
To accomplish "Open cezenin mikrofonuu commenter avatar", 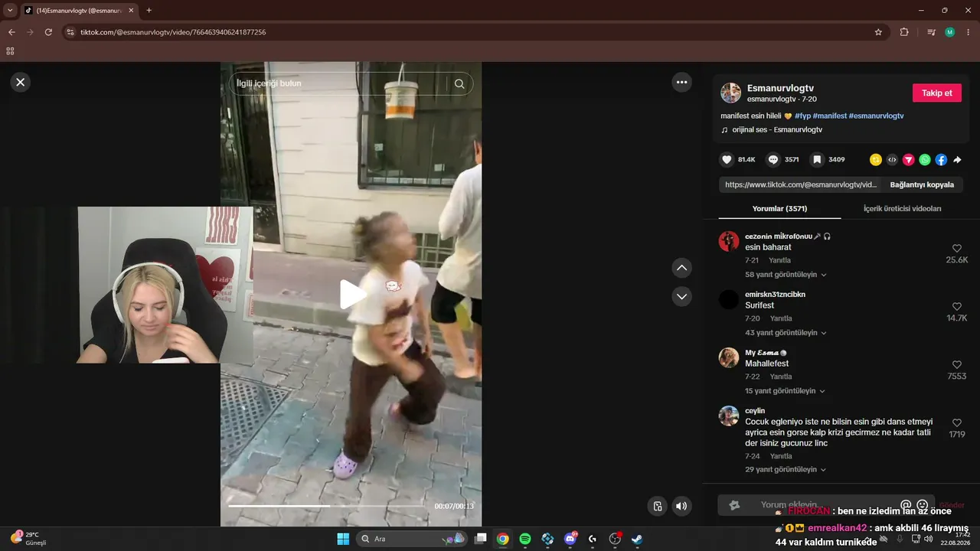I will [x=728, y=241].
